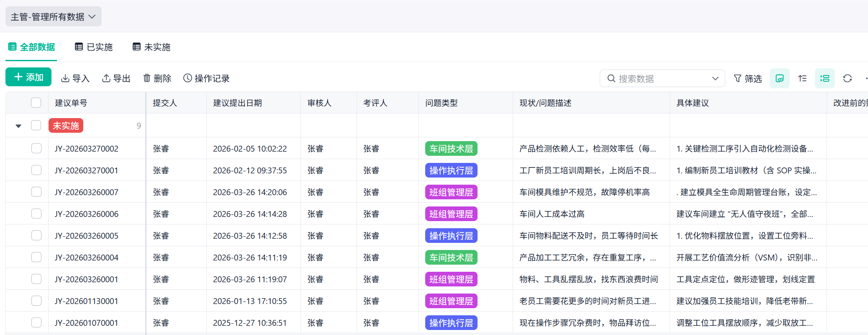The image size is (868, 335).
Task: Click the 删除 button
Action: 157,78
